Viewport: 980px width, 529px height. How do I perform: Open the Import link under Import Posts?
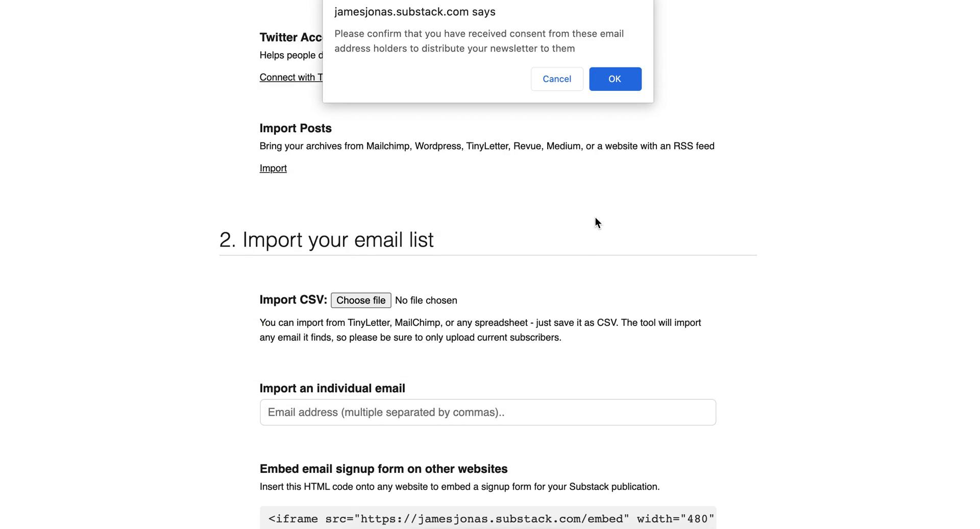point(273,168)
